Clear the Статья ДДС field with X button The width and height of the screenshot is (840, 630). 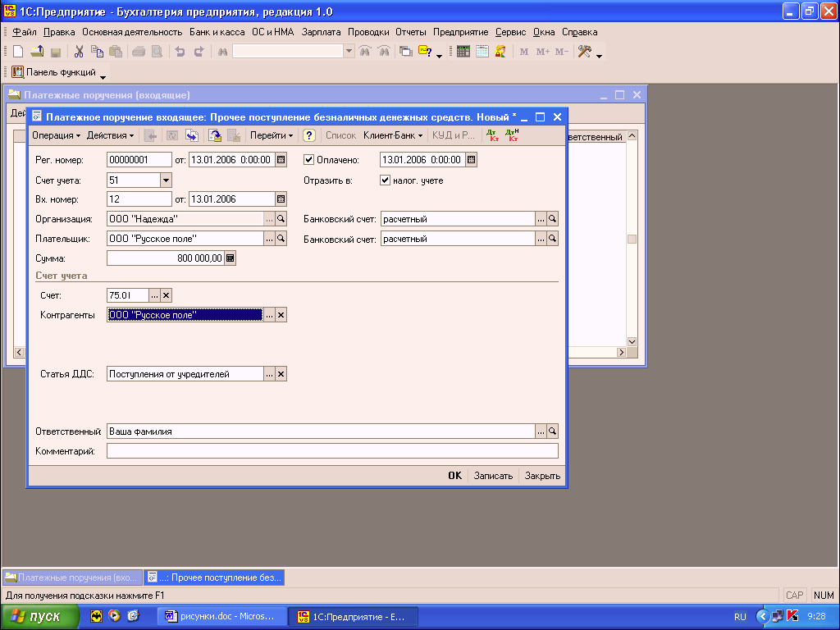[281, 374]
